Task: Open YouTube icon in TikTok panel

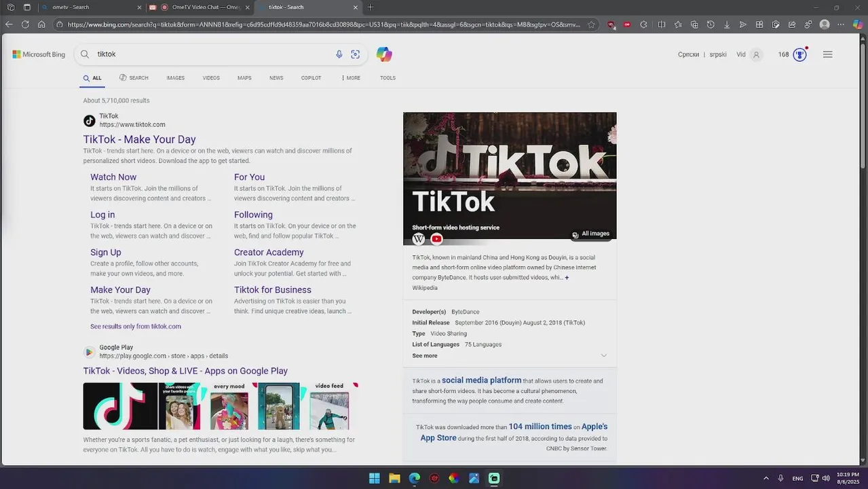Action: [x=436, y=239]
